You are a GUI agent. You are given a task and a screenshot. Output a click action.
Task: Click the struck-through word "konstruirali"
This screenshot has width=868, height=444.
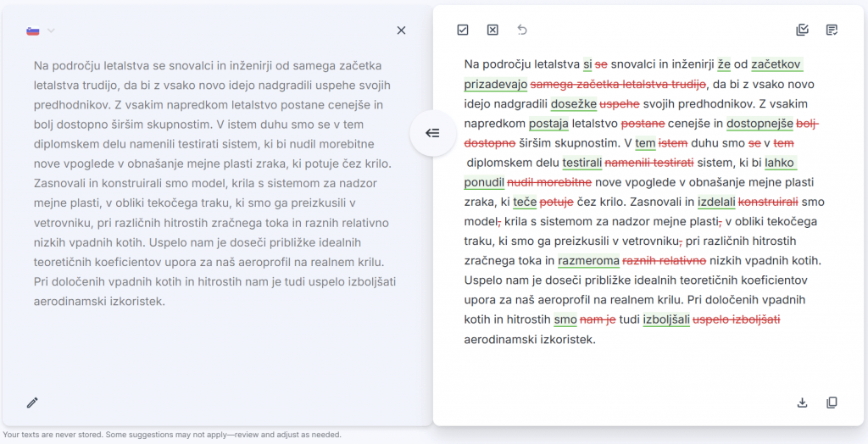click(768, 202)
